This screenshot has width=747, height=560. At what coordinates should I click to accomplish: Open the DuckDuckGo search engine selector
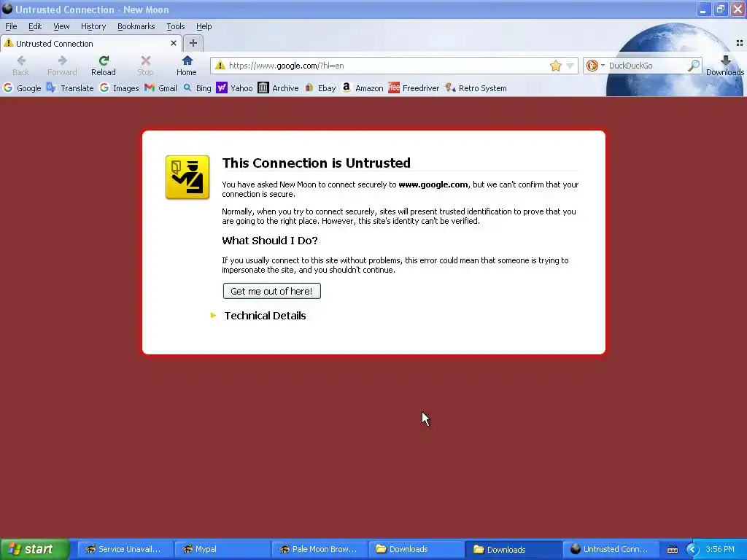point(595,66)
